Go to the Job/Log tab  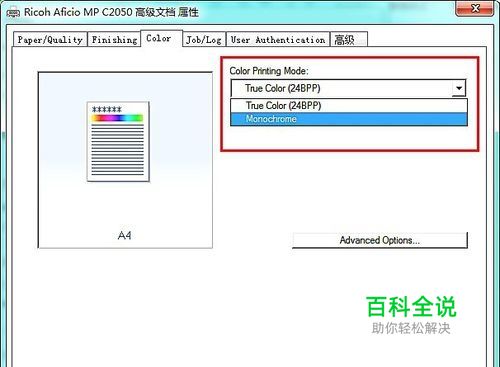pos(204,39)
